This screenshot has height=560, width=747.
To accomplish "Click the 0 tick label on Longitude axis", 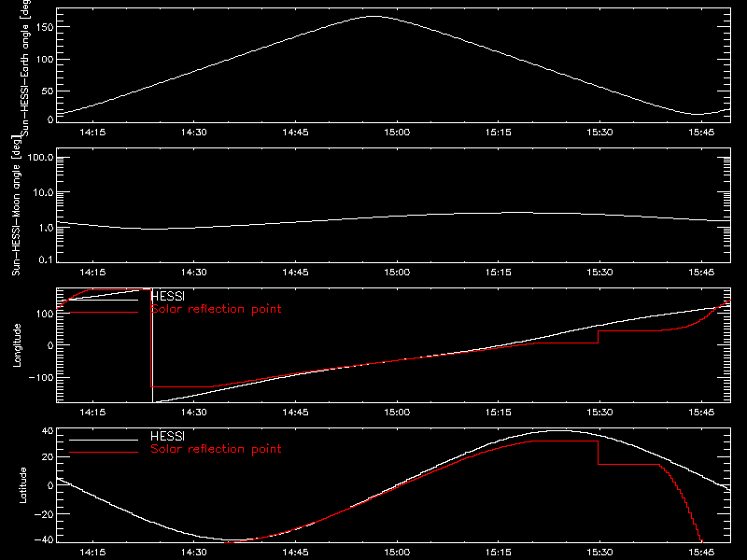I will pos(50,345).
